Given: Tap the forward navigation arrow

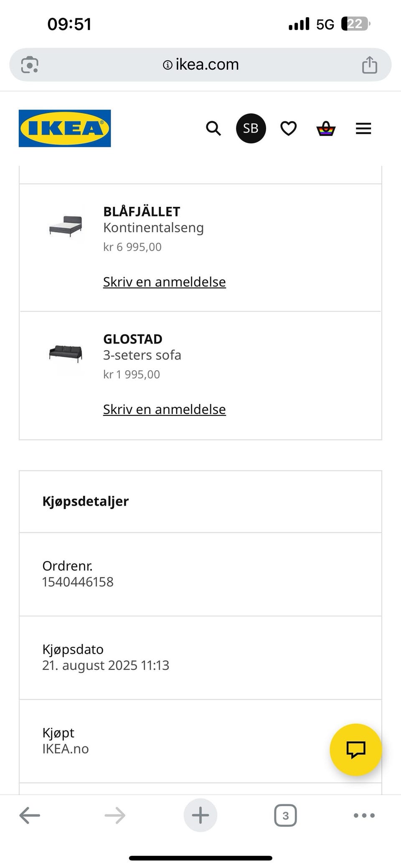Looking at the screenshot, I should click(114, 815).
